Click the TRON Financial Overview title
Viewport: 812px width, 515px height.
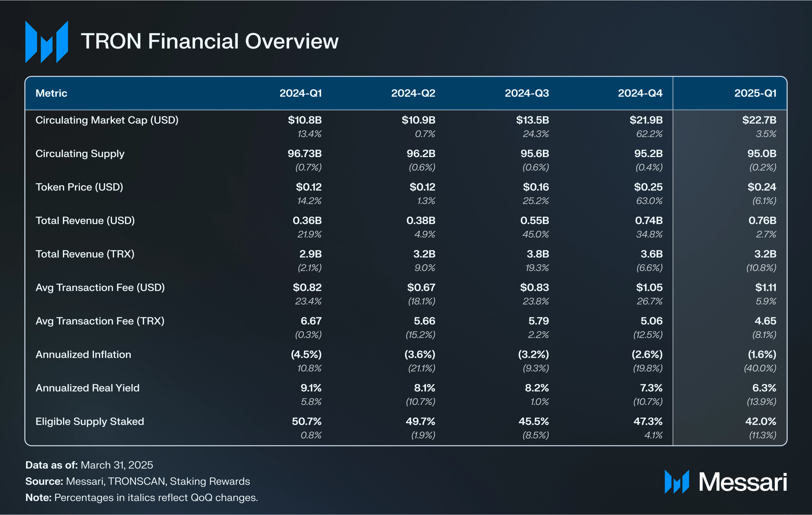209,41
